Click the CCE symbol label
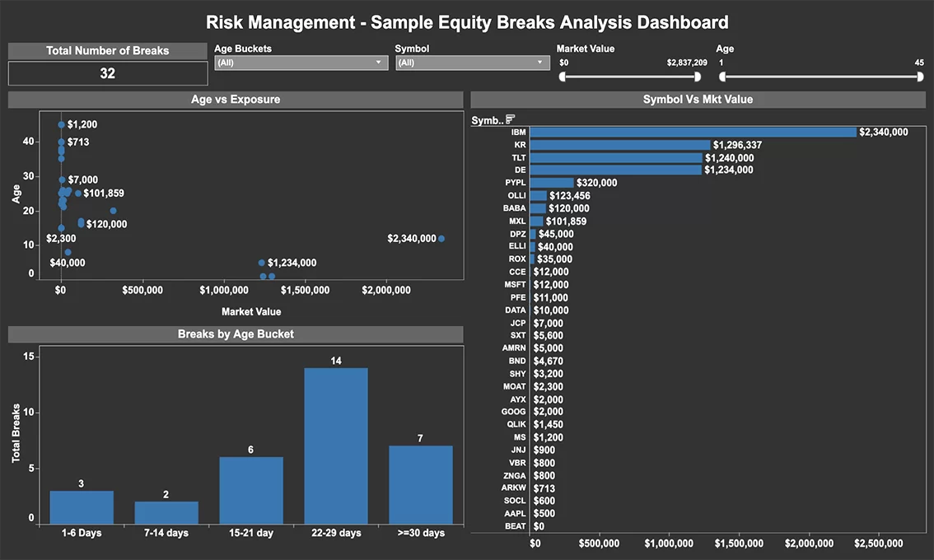934x560 pixels. click(x=517, y=272)
